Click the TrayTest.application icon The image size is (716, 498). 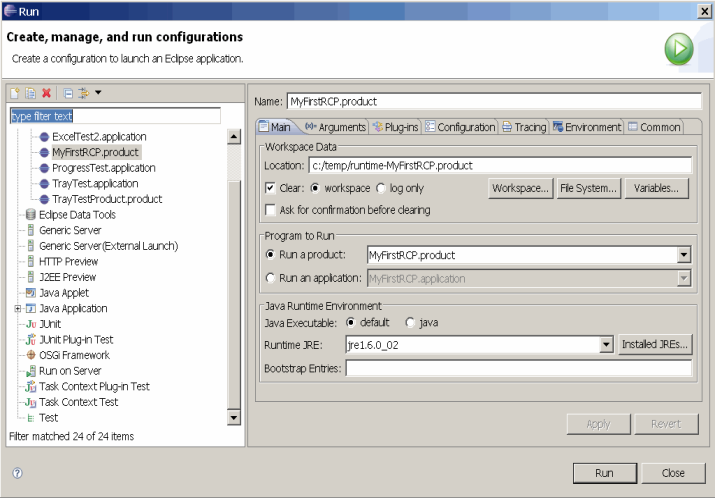tap(44, 183)
